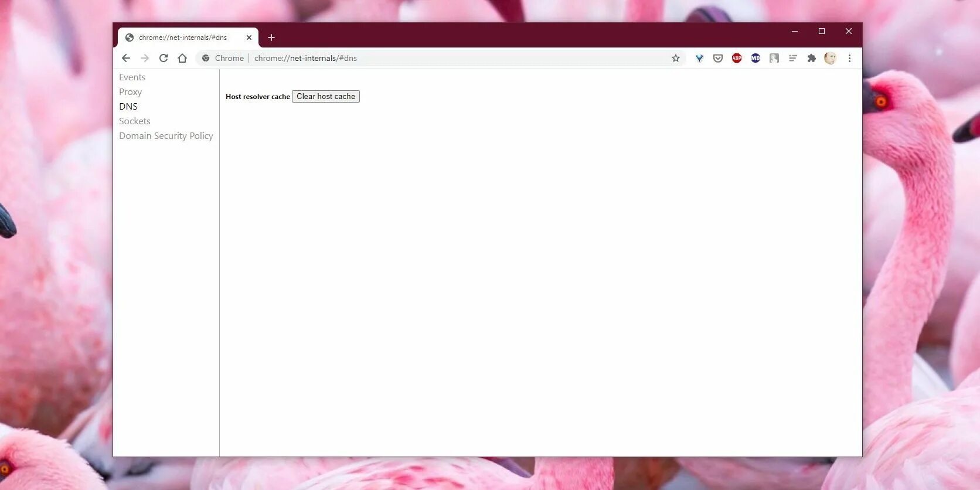Open the Extensions puzzle menu
980x490 pixels.
click(x=812, y=58)
